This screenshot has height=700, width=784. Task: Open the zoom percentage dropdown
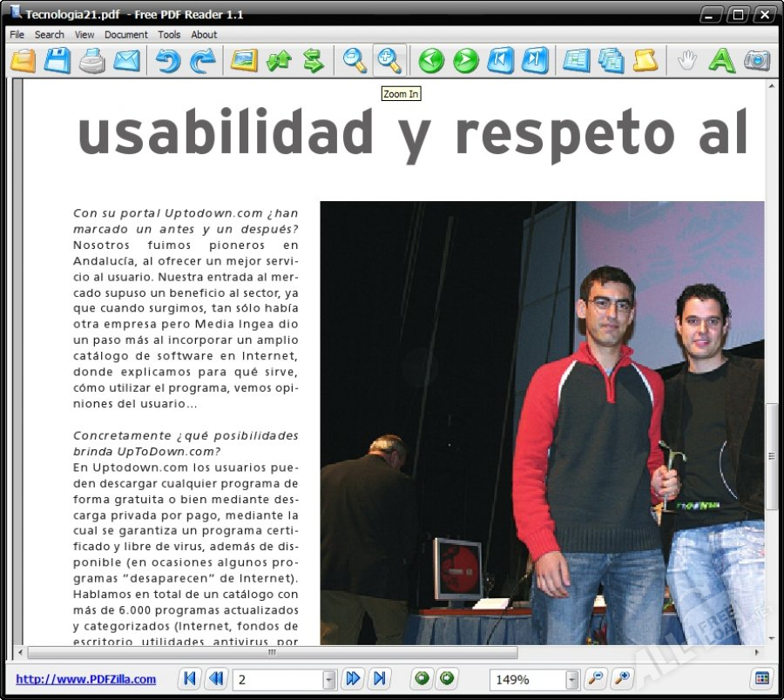(572, 679)
